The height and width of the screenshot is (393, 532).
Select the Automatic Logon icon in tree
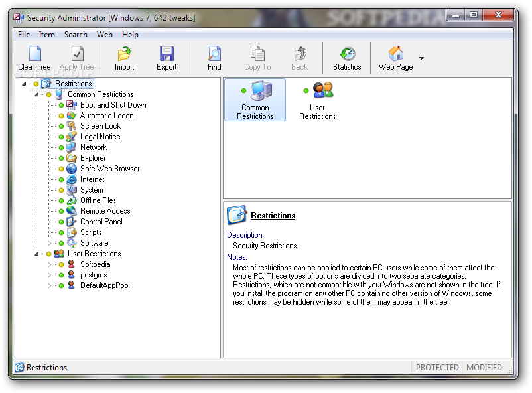(x=72, y=116)
